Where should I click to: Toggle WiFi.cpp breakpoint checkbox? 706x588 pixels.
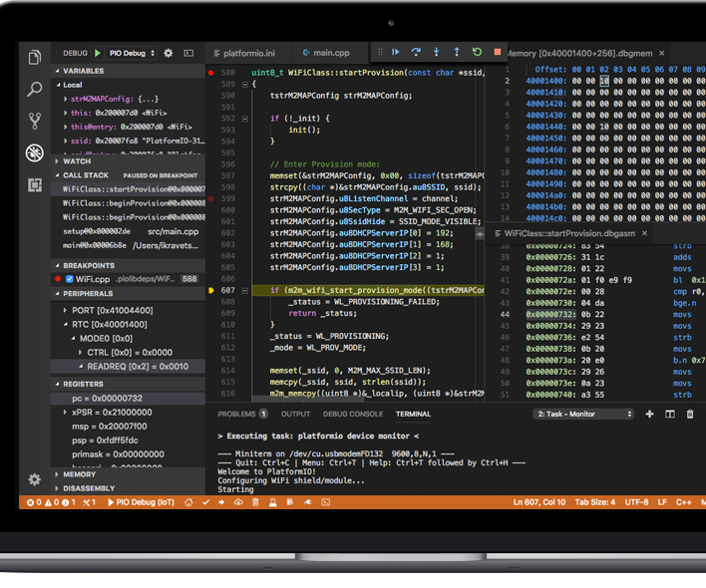coord(70,279)
